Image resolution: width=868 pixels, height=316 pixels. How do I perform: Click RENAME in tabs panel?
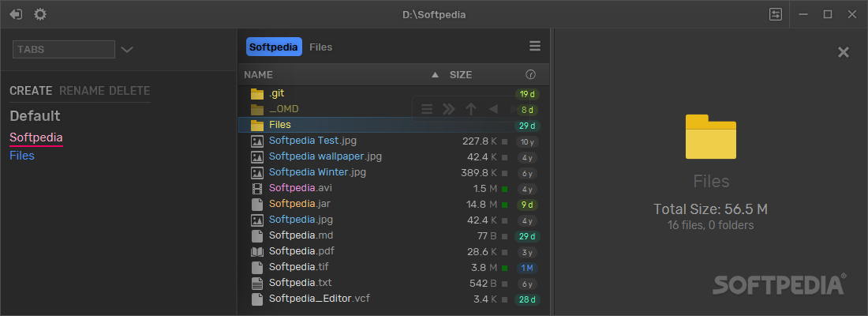coord(82,91)
